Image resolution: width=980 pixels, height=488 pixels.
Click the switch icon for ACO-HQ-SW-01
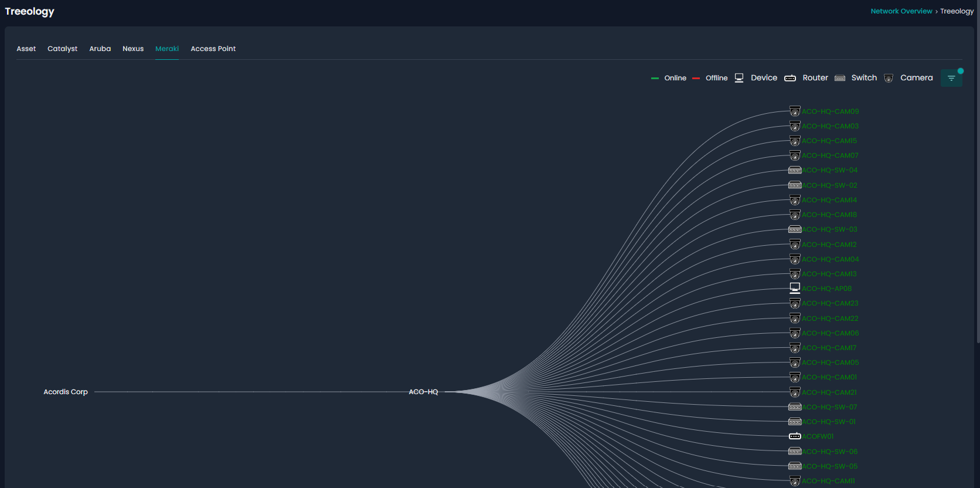click(x=795, y=422)
